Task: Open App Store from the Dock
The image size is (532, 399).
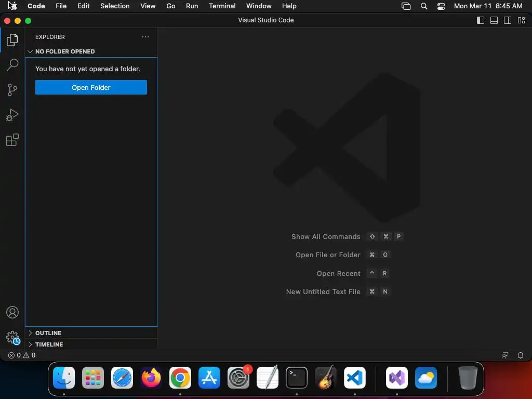Action: click(209, 378)
